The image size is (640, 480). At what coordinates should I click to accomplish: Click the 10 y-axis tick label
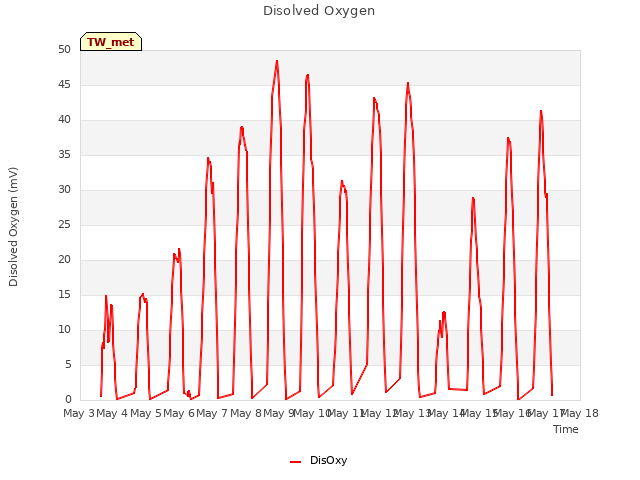coord(64,330)
